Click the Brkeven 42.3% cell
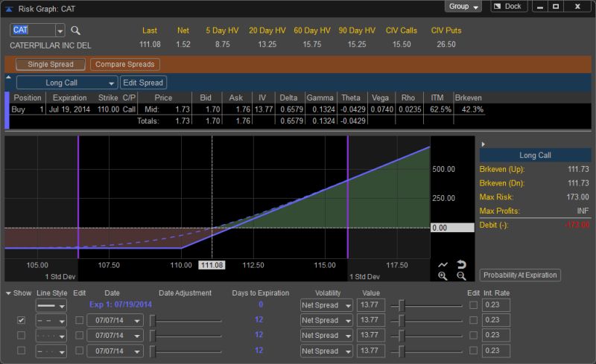Image resolution: width=596 pixels, height=364 pixels. pyautogui.click(x=472, y=109)
